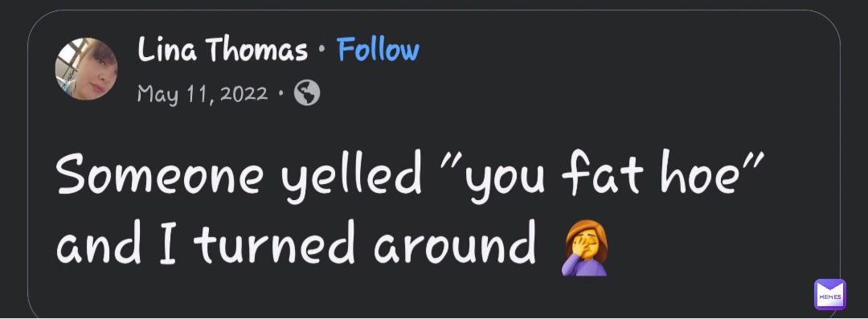Open the Memes envelope logo badge

829,294
